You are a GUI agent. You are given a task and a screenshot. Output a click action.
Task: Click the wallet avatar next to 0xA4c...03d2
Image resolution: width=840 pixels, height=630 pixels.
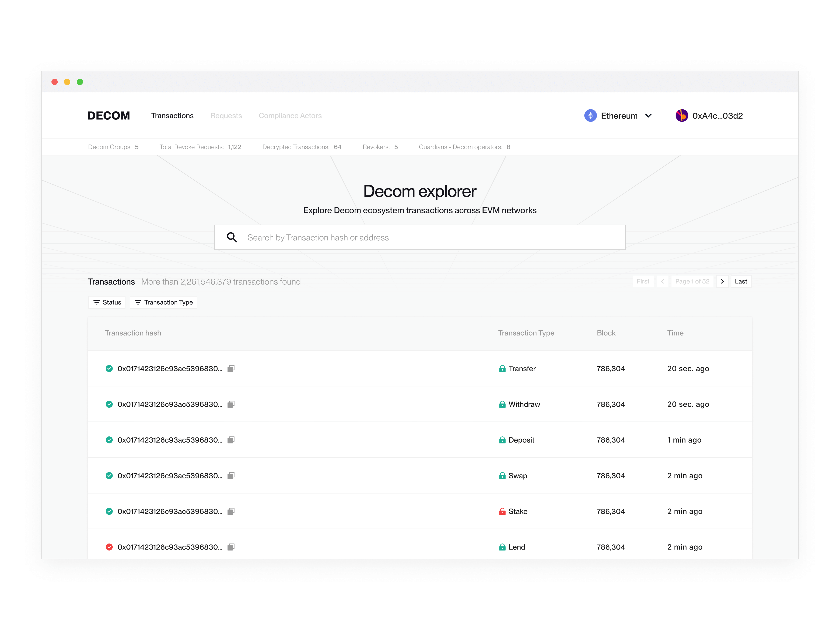click(682, 115)
